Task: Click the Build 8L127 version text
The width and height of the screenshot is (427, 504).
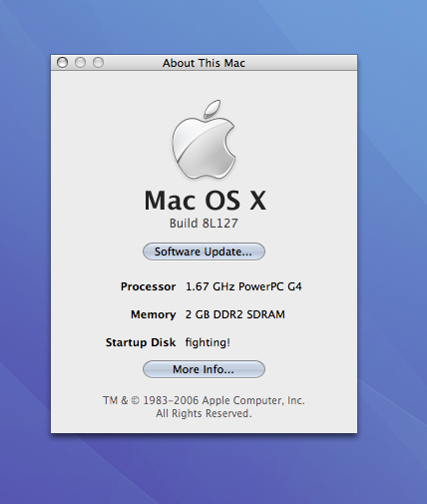Action: (204, 224)
